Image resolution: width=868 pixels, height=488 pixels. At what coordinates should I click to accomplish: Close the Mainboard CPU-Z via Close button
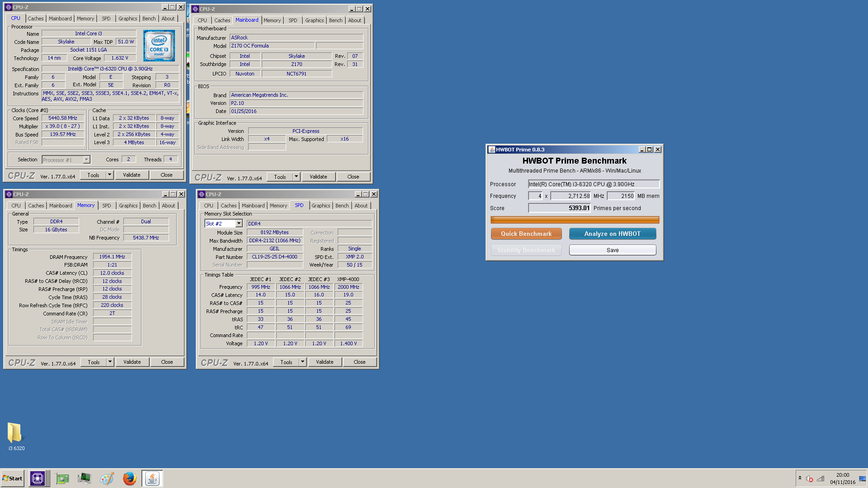[x=353, y=177]
